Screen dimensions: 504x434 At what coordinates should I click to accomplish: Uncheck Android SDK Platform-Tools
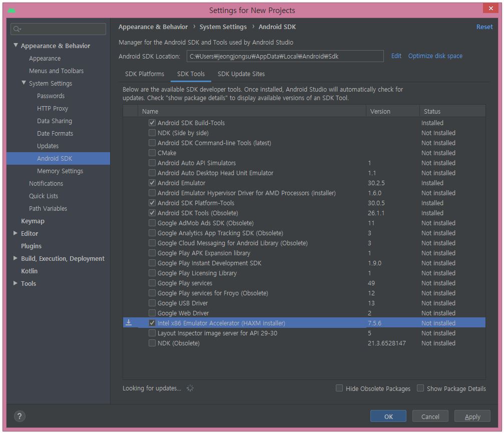[x=152, y=203]
